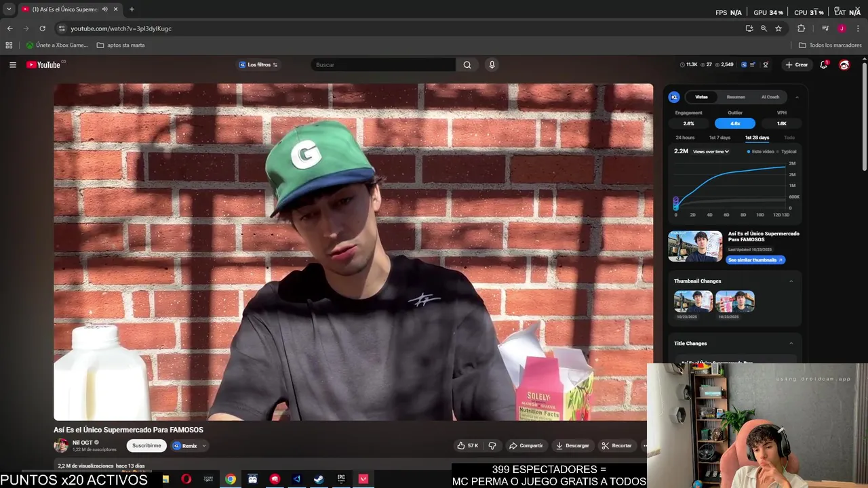This screenshot has height=488, width=868.
Task: Click the list-lines extension icon in header
Action: pos(753,65)
